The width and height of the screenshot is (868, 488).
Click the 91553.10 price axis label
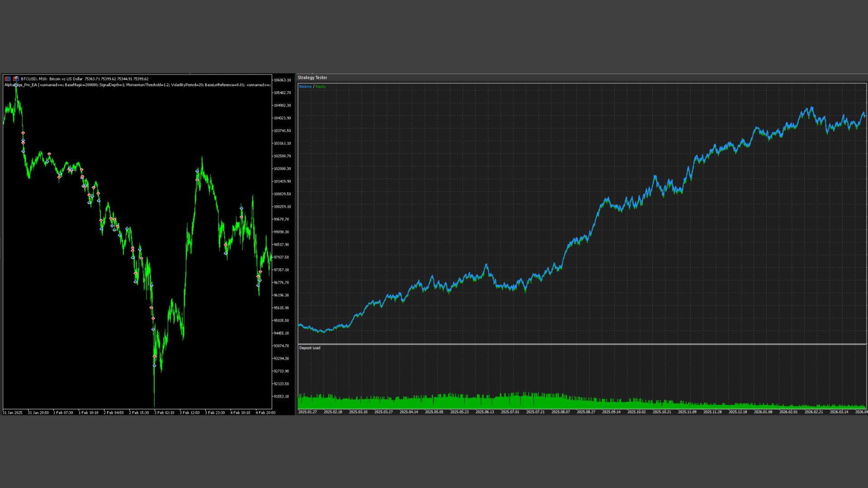pos(281,396)
